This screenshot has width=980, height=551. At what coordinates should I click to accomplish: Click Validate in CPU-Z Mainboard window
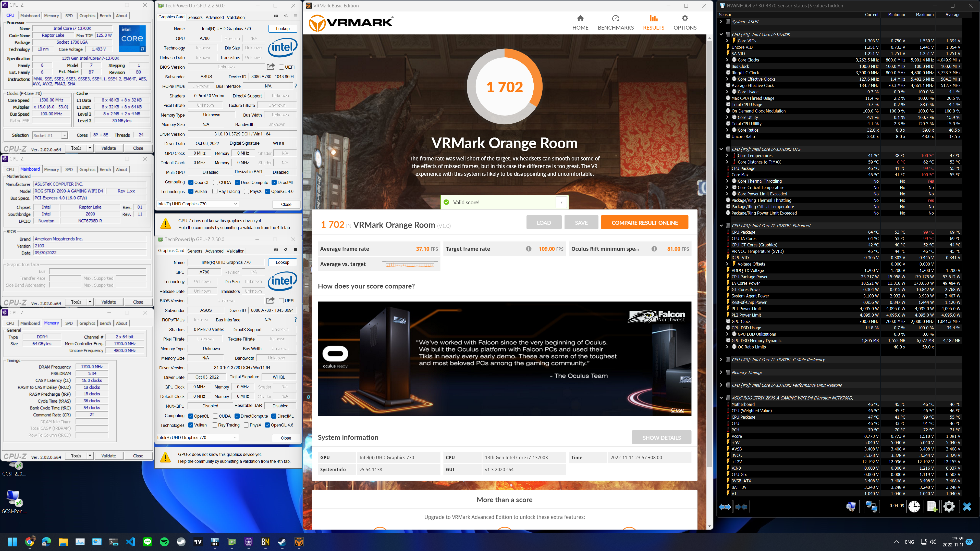tap(108, 302)
